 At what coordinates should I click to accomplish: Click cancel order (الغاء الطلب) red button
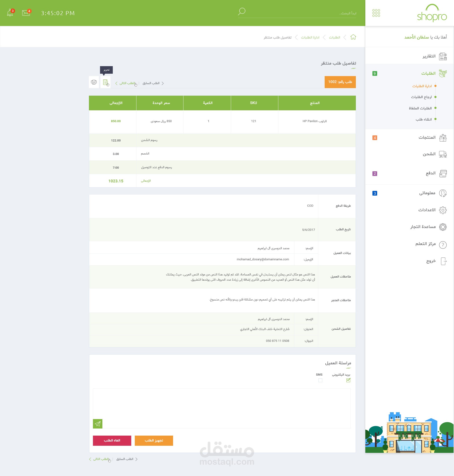pyautogui.click(x=112, y=441)
